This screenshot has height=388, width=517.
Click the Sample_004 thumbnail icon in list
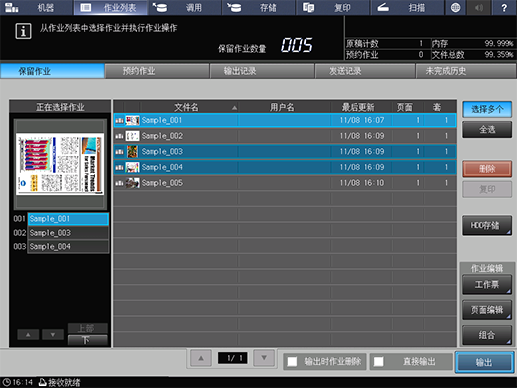[x=132, y=167]
